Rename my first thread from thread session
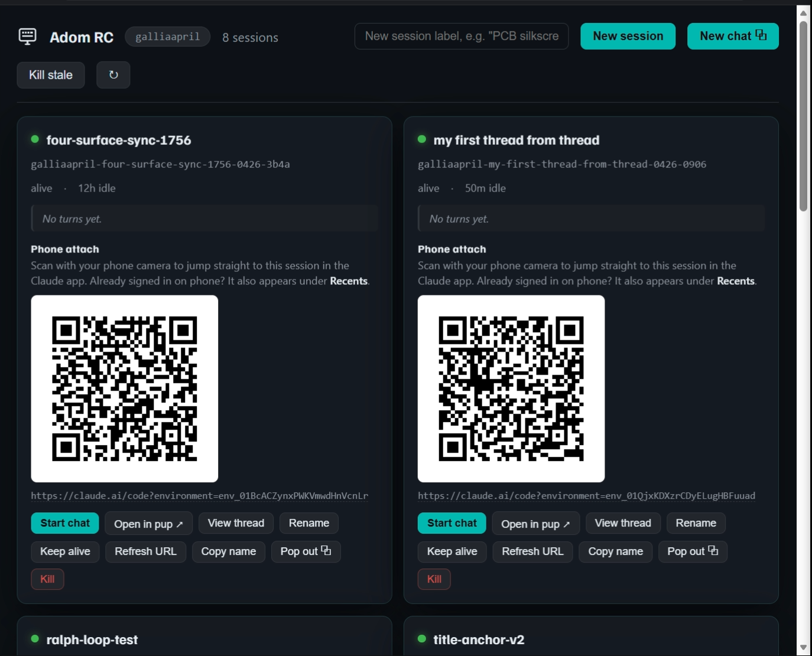The width and height of the screenshot is (812, 656). (x=696, y=523)
